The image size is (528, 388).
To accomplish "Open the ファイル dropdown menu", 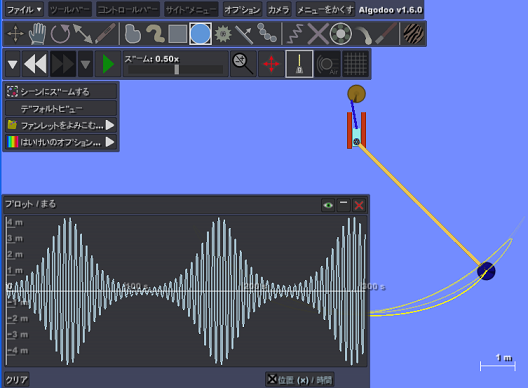I will click(x=24, y=10).
